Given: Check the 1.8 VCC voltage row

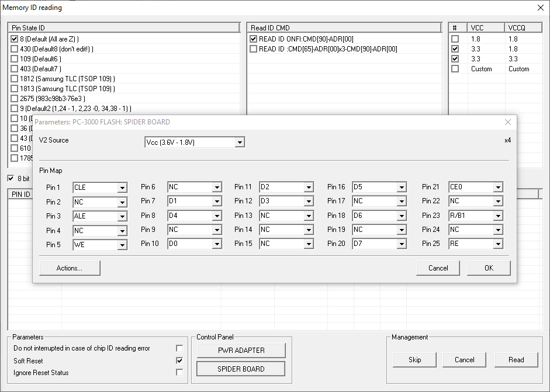Looking at the screenshot, I should point(455,39).
